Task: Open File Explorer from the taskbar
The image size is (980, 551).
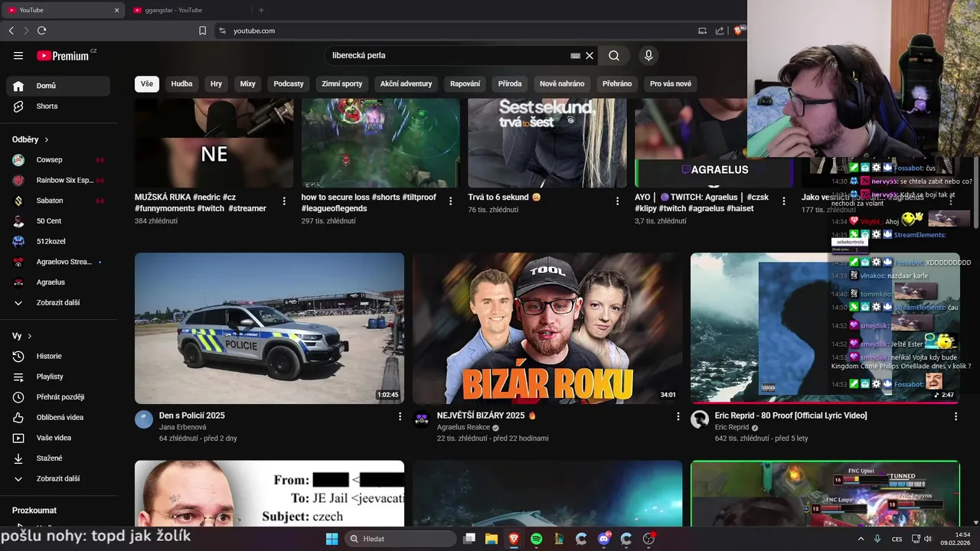Action: (x=491, y=539)
